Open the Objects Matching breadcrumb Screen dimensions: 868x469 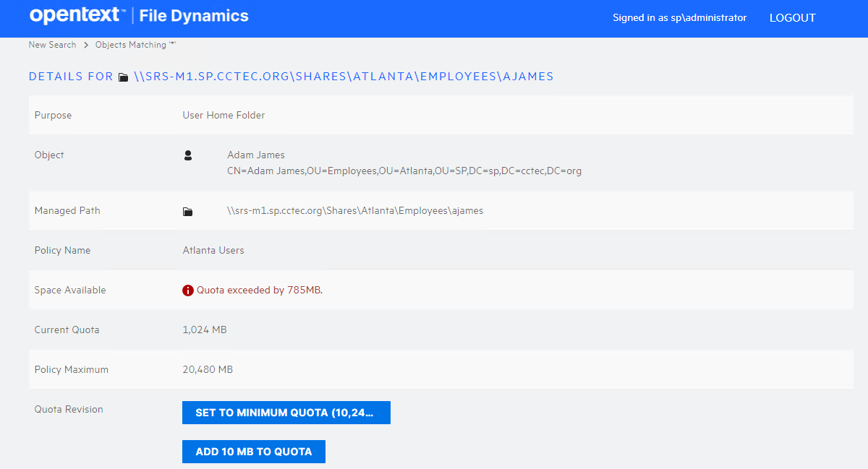coord(135,45)
